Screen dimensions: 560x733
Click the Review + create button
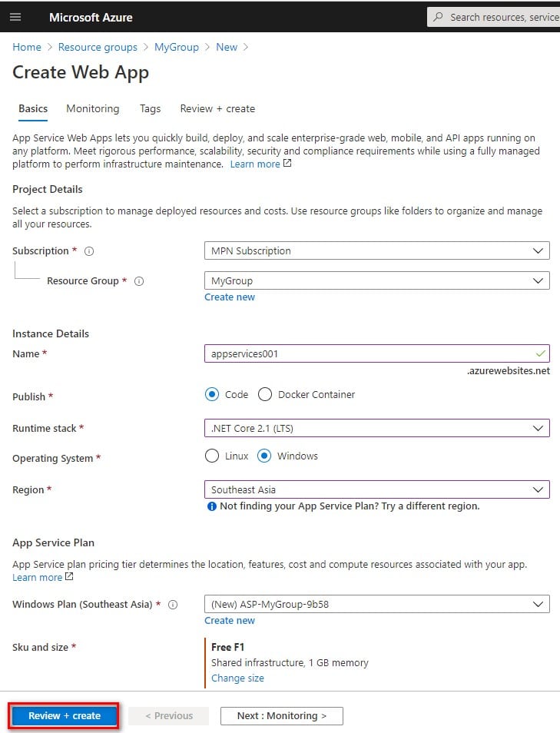pyautogui.click(x=64, y=715)
